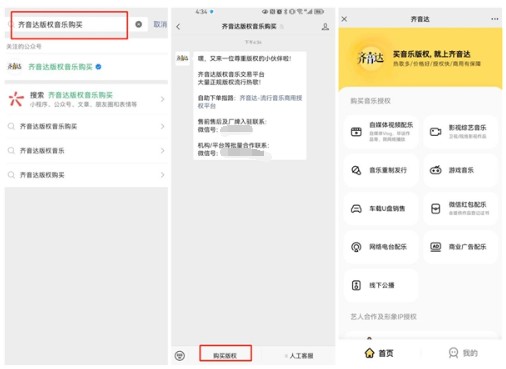Select the suggestion 齐音达版权音乐购买
The height and width of the screenshot is (369, 506).
pos(86,126)
